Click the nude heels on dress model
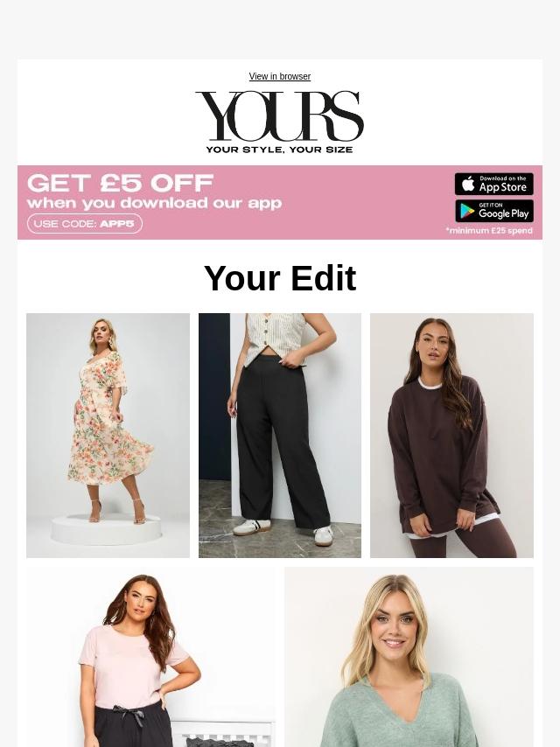 coord(118,512)
